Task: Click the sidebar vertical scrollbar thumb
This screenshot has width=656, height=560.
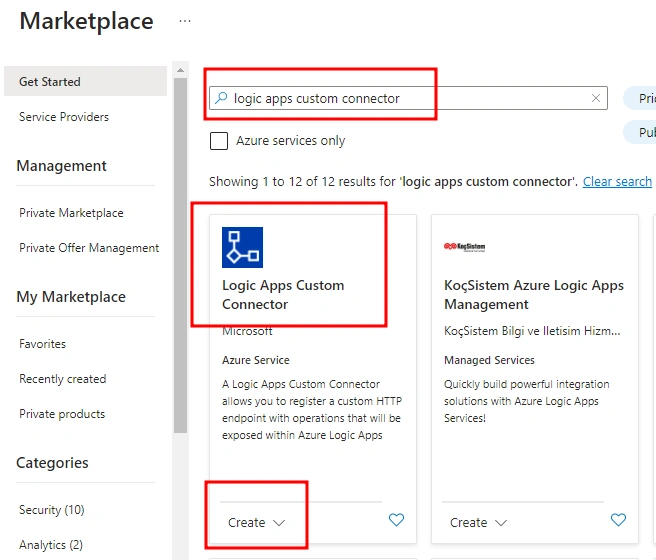Action: pos(180,255)
